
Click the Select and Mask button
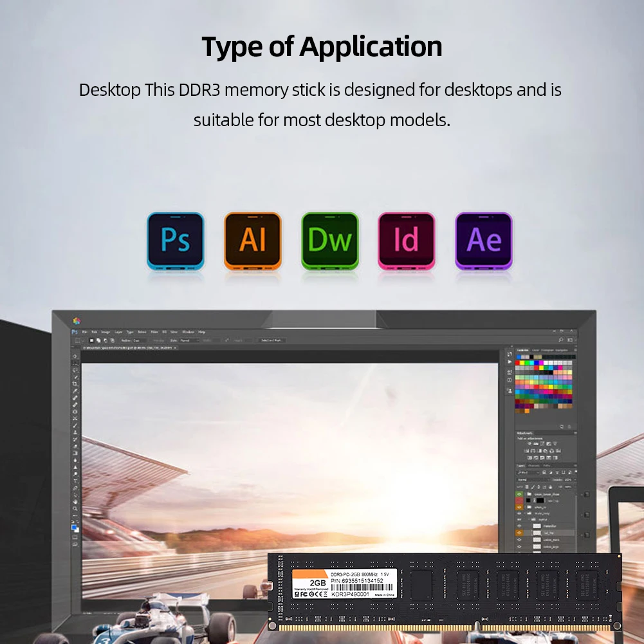(x=271, y=340)
